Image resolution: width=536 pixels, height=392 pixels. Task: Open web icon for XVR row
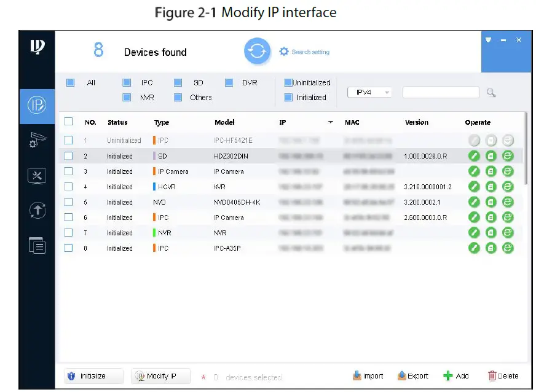coord(508,187)
